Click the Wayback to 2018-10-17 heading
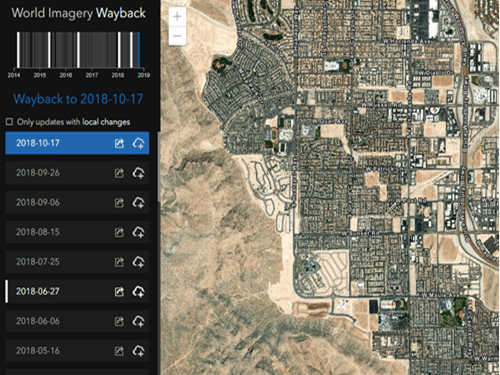 pyautogui.click(x=78, y=99)
